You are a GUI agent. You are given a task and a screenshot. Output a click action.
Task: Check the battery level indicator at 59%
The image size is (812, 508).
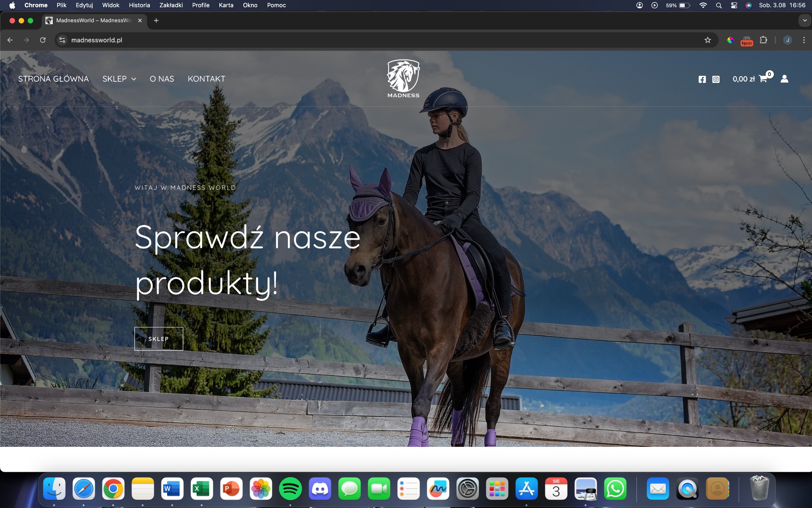coord(678,5)
